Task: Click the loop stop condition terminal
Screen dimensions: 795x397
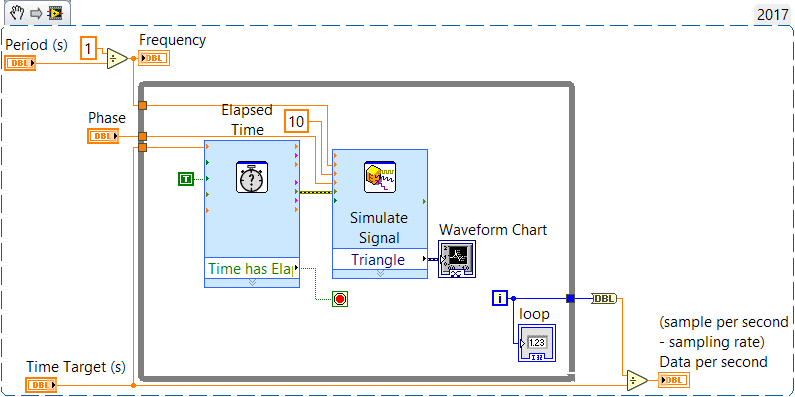Action: click(340, 299)
